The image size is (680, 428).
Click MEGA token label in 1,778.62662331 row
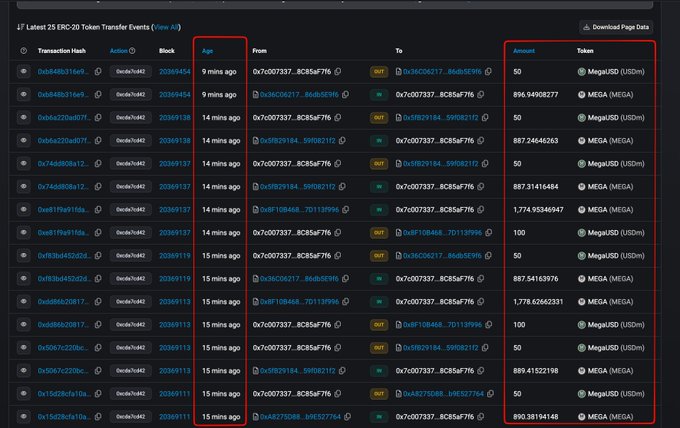(x=610, y=301)
